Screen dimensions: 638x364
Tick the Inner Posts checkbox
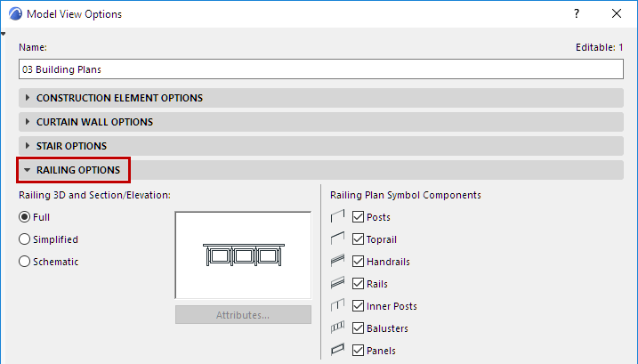pyautogui.click(x=359, y=306)
